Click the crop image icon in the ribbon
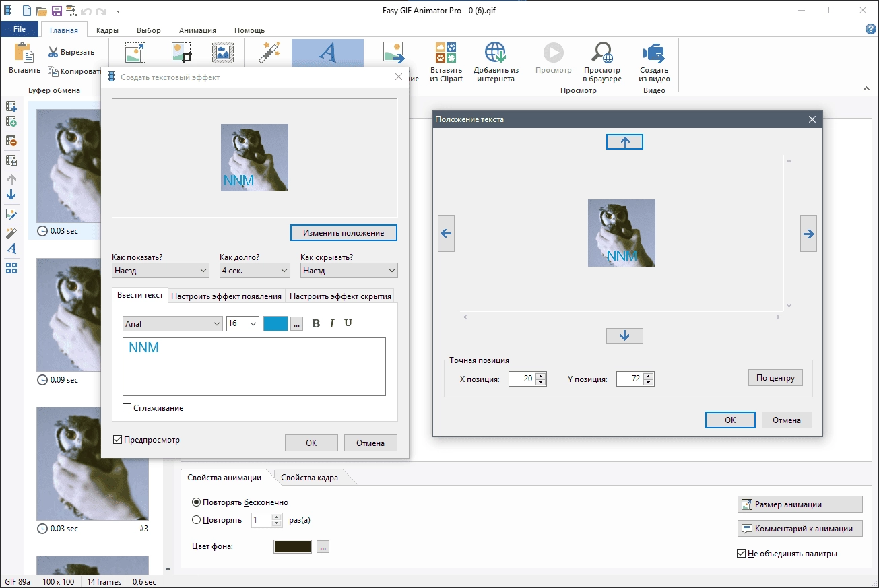879x588 pixels. [x=182, y=53]
